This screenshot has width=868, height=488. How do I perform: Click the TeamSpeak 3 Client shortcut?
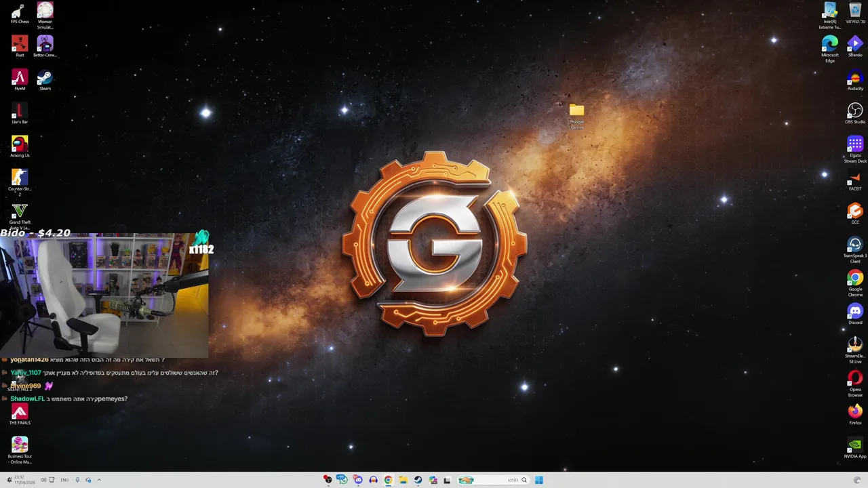point(855,250)
